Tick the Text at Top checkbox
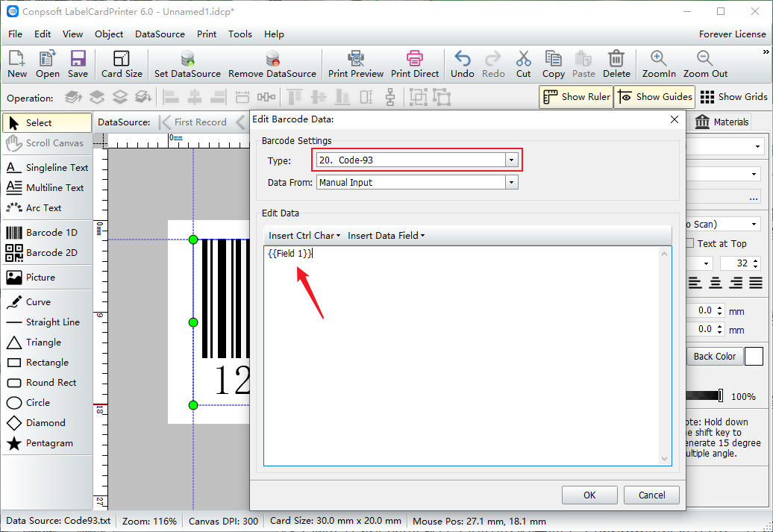Screen dimensions: 773x532 click(x=689, y=243)
